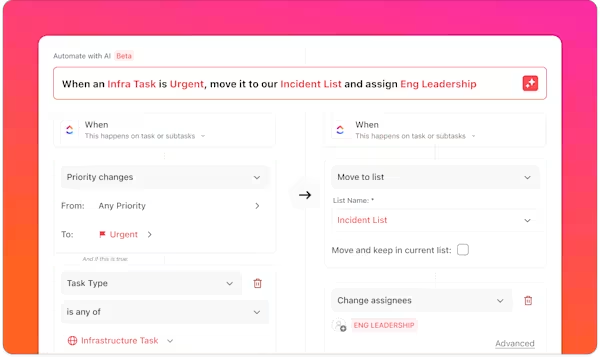This screenshot has width=600, height=360.
Task: Open the Advanced link
Action: pos(515,343)
